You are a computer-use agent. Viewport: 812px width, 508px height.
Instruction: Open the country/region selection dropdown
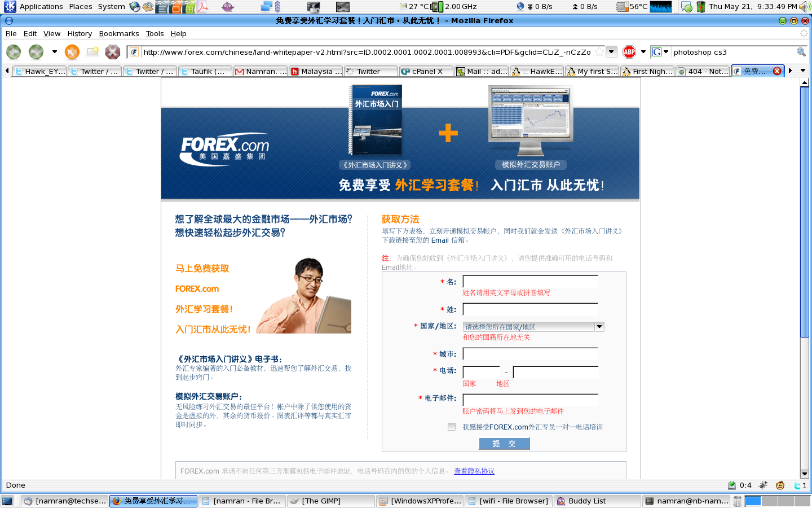pos(599,327)
